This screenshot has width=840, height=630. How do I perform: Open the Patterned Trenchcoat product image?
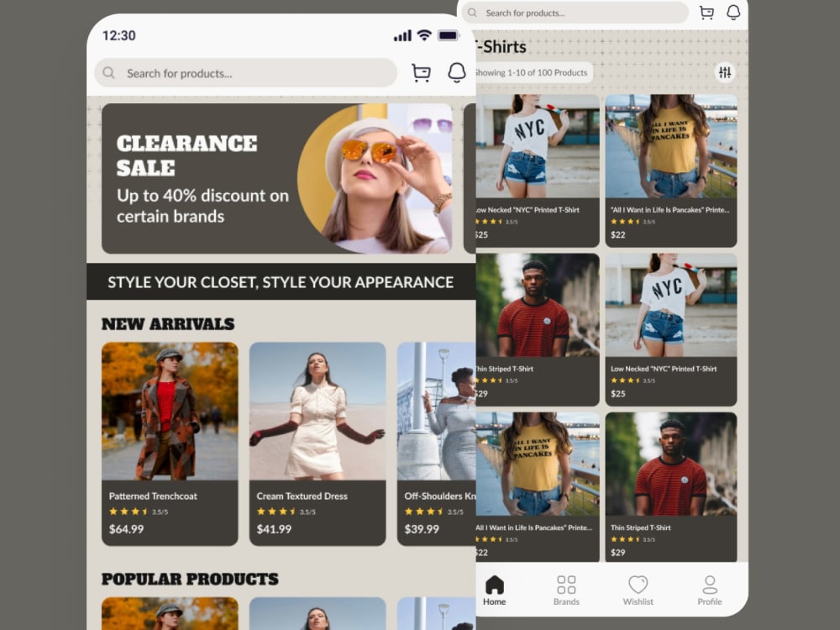pos(170,411)
